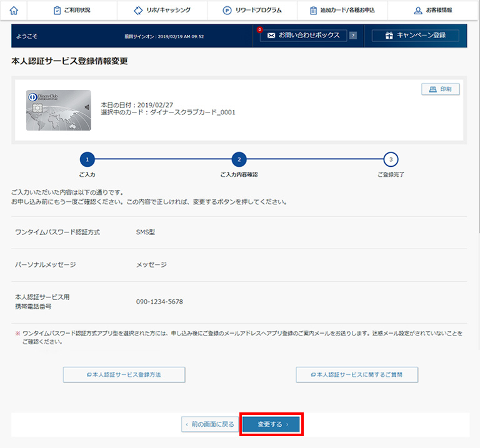This screenshot has width=480, height=448.
Task: Open the リボ/キャッシング menu
Action: pyautogui.click(x=162, y=11)
